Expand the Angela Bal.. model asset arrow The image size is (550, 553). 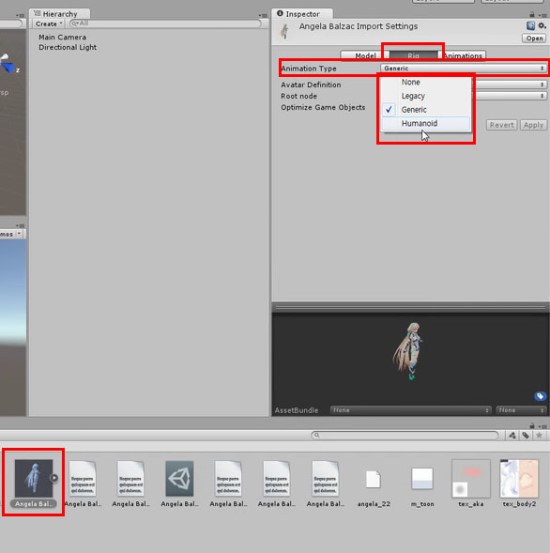click(54, 478)
